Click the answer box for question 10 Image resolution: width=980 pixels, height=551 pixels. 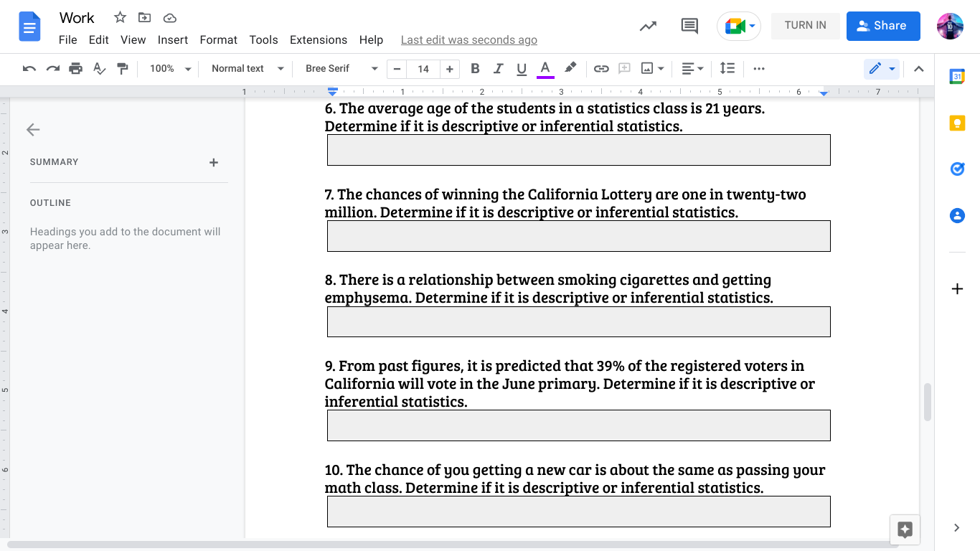[579, 512]
